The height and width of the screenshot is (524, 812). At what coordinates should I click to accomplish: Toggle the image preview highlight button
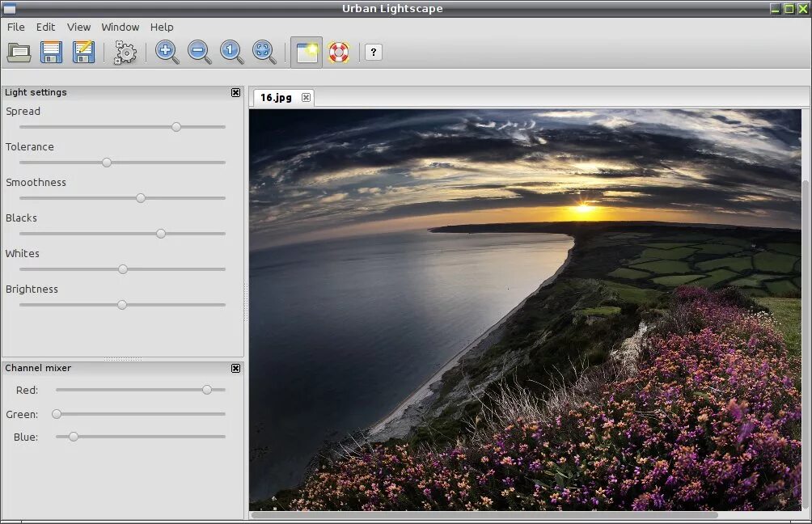click(x=306, y=52)
